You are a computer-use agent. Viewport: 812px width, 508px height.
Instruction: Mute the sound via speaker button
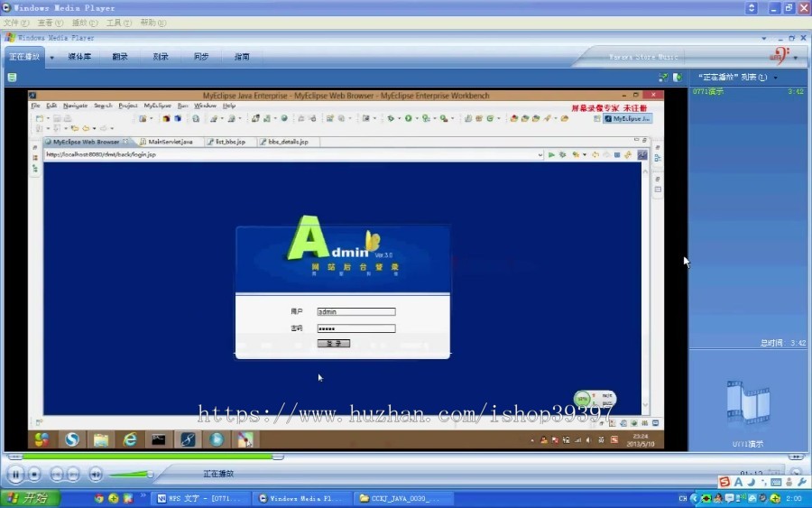coord(96,474)
